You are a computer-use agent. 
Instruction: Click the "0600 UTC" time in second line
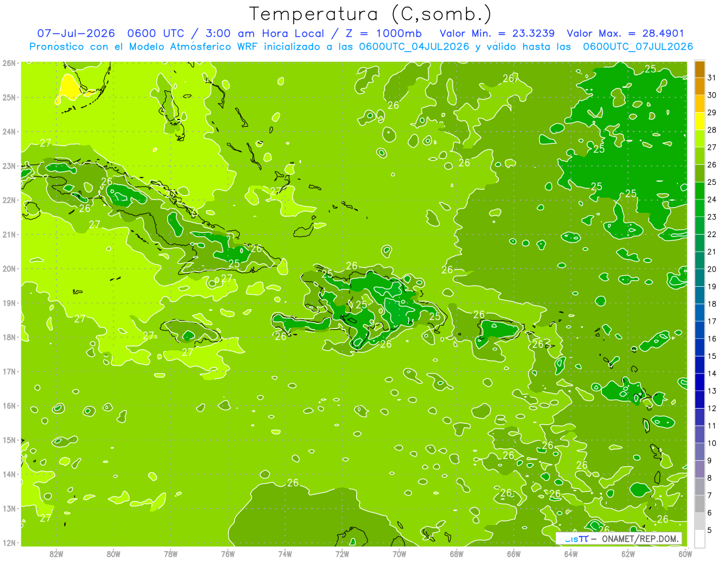pyautogui.click(x=155, y=33)
